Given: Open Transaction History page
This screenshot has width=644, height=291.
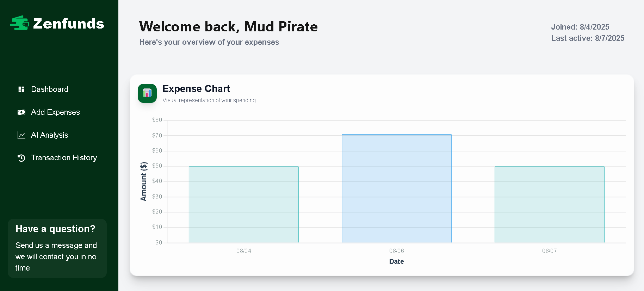Looking at the screenshot, I should [x=64, y=158].
